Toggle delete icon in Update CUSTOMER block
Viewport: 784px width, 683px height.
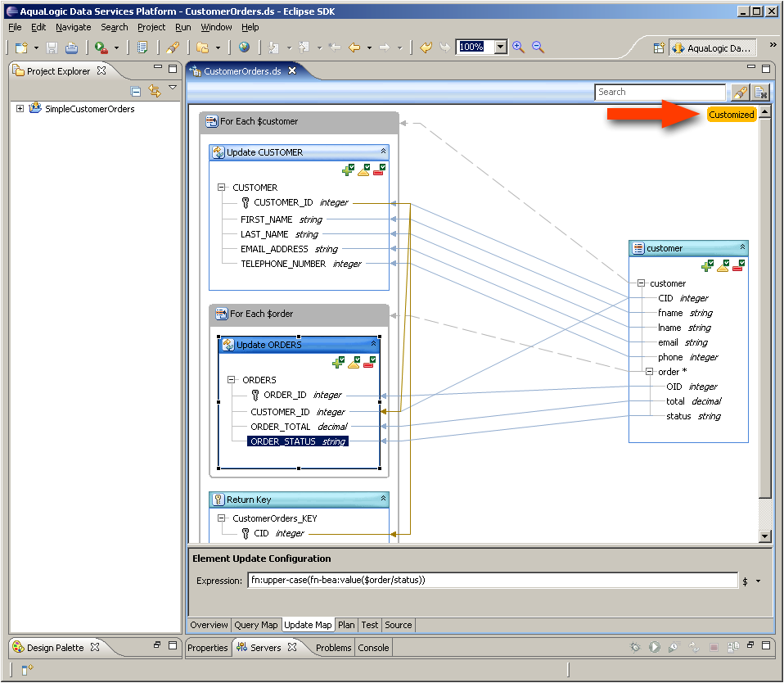click(380, 170)
